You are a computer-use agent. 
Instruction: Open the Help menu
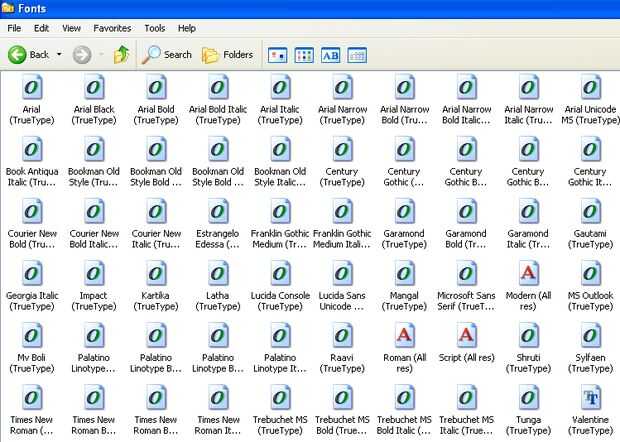(187, 28)
